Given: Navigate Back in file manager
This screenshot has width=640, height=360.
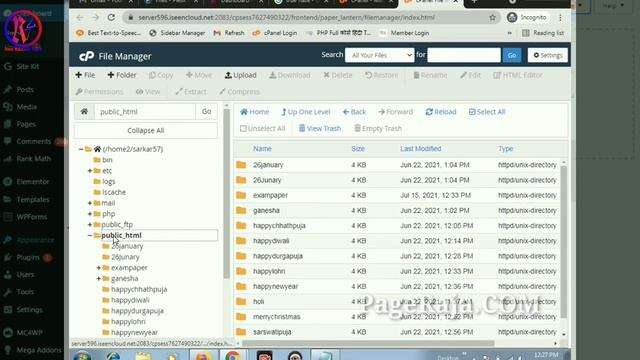Looking at the screenshot, I should [354, 112].
